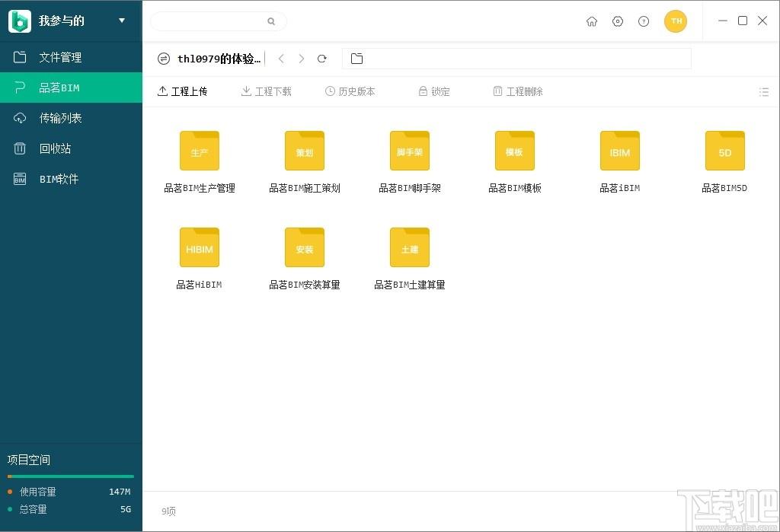Click the green app logo icon
Image resolution: width=780 pixels, height=532 pixels.
coord(20,21)
